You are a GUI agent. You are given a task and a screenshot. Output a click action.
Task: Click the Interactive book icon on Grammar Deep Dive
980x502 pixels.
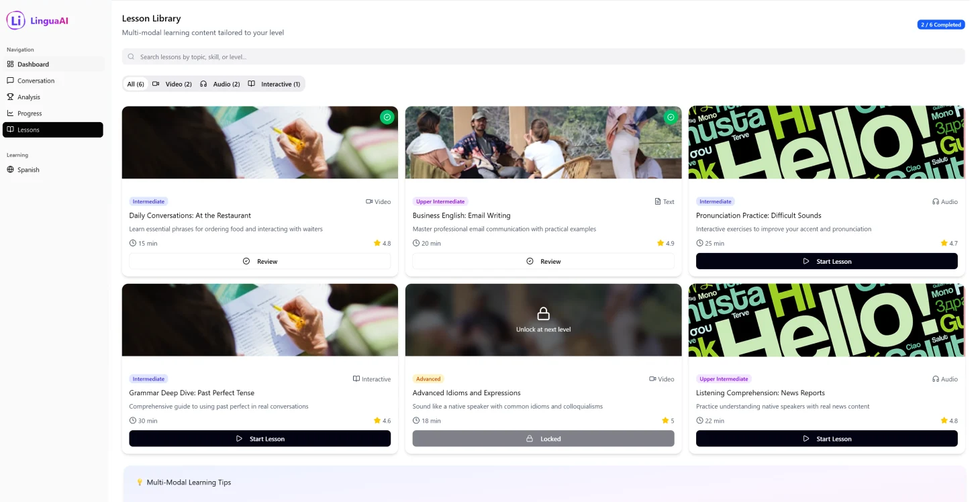click(355, 379)
